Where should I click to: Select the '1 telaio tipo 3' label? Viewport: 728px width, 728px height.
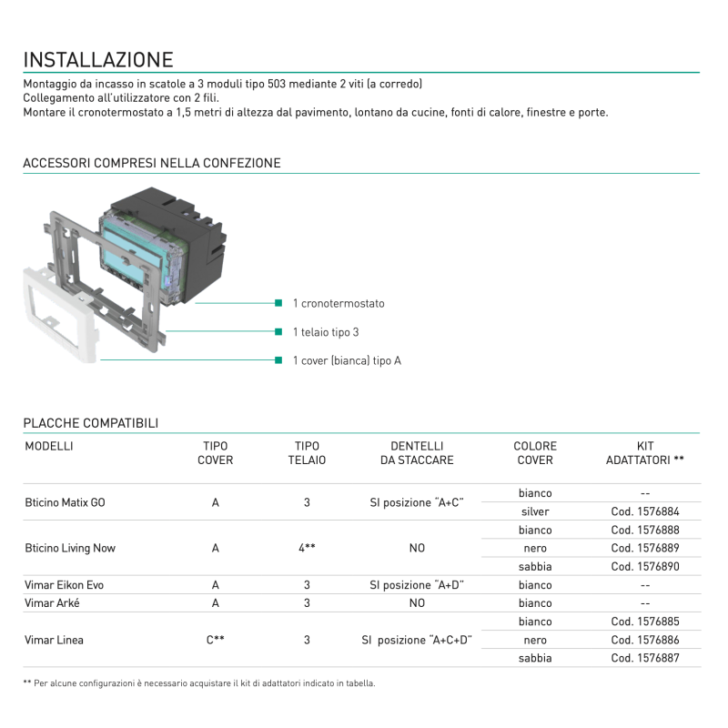tap(326, 332)
